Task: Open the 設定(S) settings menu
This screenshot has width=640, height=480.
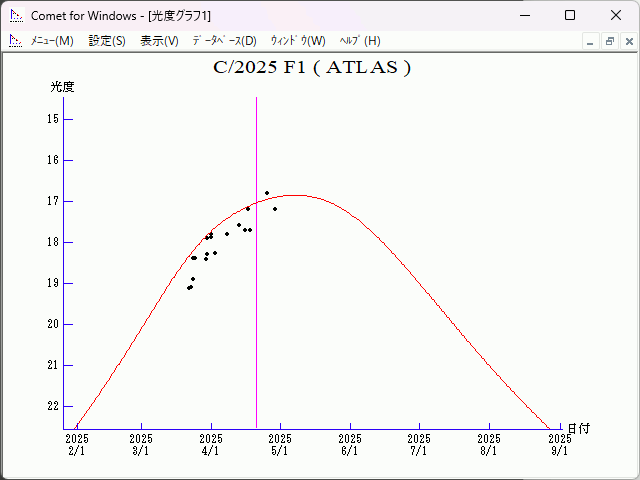Action: click(x=107, y=41)
